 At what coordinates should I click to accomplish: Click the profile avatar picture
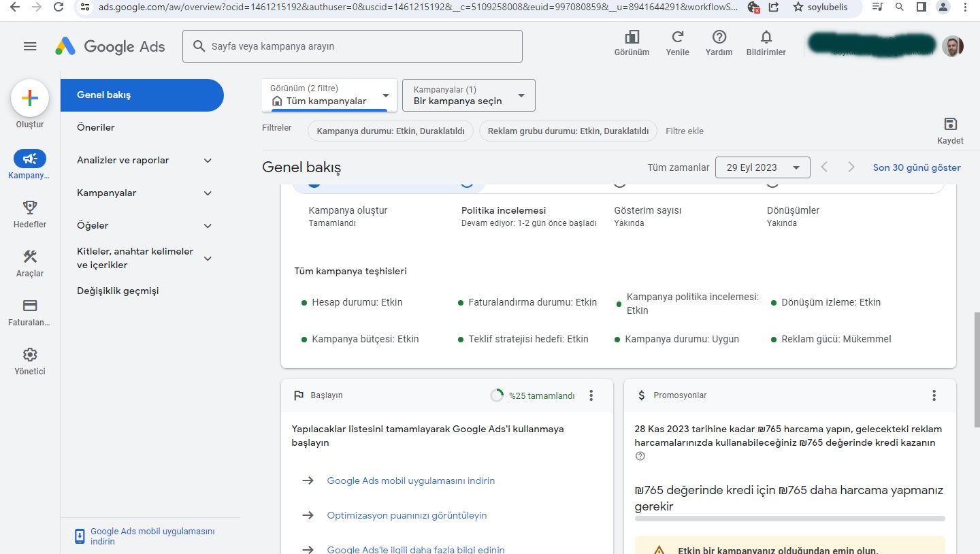[x=953, y=46]
